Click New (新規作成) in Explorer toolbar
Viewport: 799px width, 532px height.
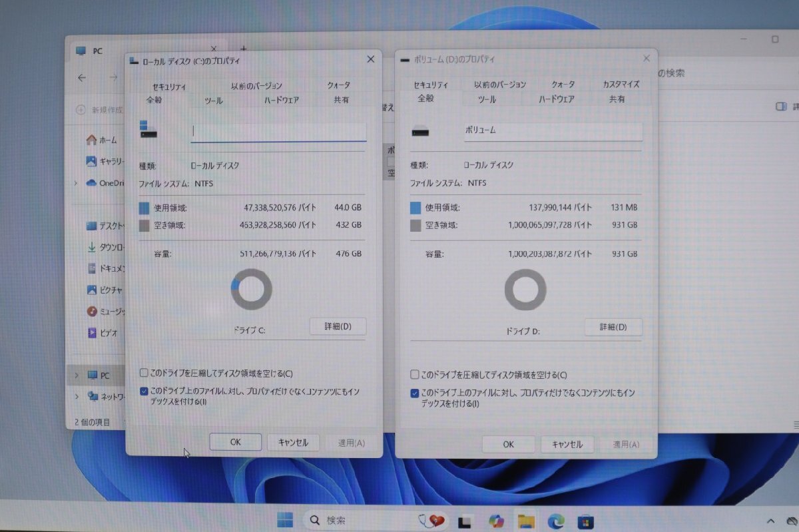pyautogui.click(x=100, y=109)
